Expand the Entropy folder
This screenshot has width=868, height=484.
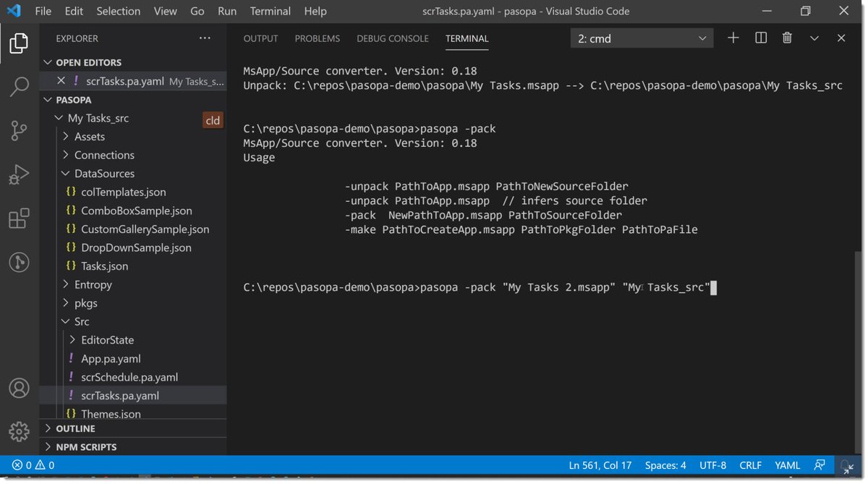pyautogui.click(x=66, y=284)
